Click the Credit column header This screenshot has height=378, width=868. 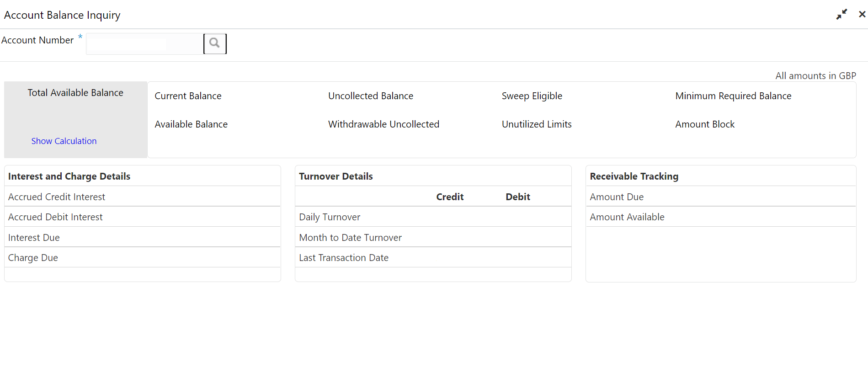click(x=450, y=197)
